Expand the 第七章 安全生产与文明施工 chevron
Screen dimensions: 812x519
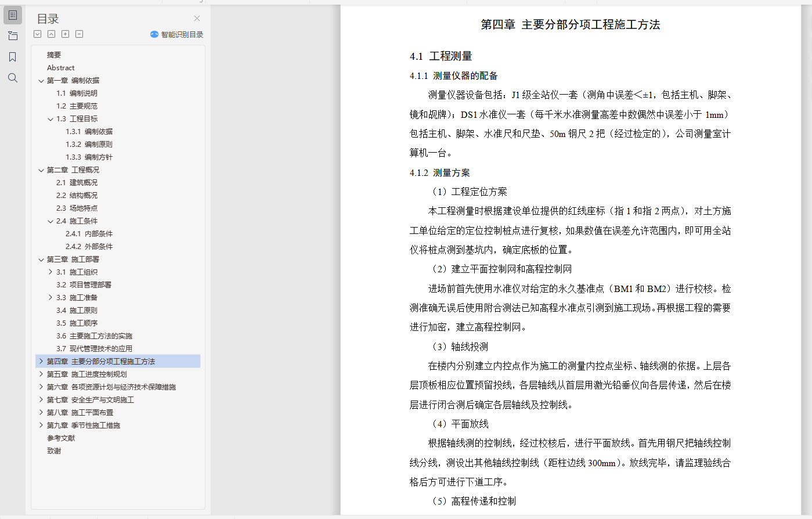[x=41, y=400]
